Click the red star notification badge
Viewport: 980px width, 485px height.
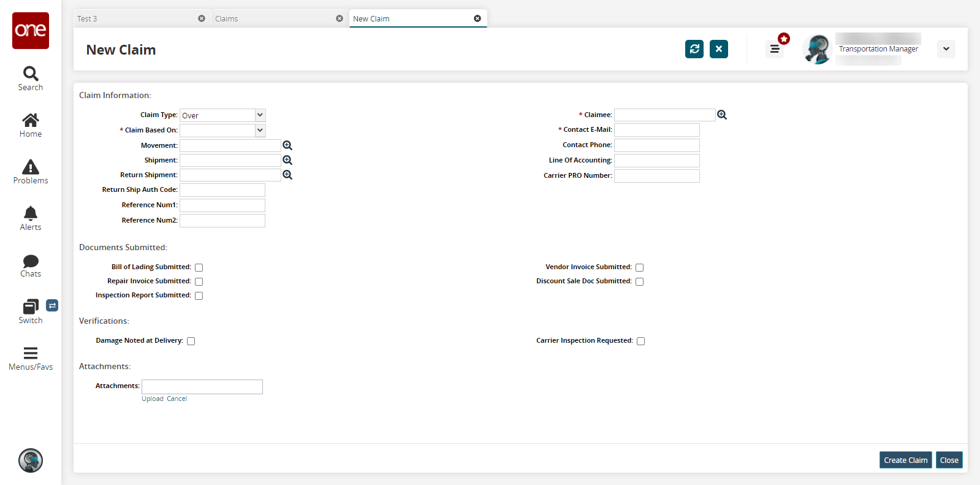pyautogui.click(x=784, y=39)
